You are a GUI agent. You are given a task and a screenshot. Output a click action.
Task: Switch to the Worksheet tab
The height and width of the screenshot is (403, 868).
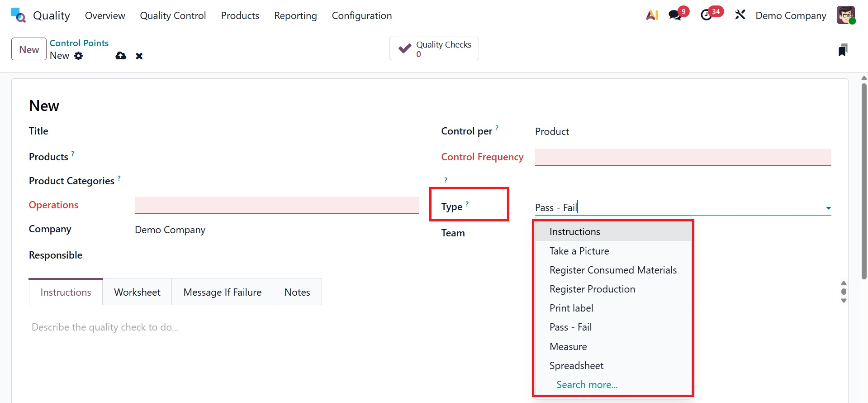point(137,292)
